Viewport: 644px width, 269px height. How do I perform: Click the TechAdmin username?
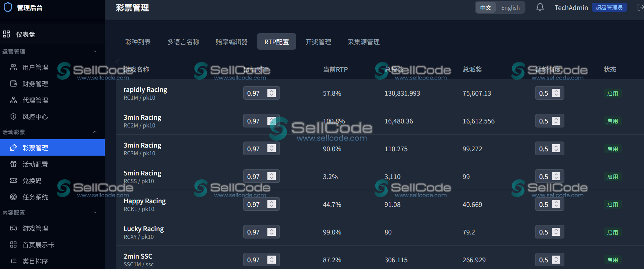coord(571,7)
